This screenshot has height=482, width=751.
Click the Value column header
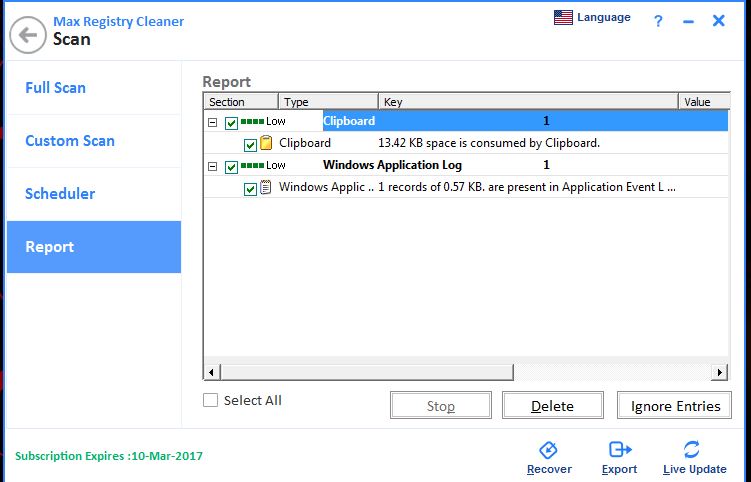tap(705, 102)
